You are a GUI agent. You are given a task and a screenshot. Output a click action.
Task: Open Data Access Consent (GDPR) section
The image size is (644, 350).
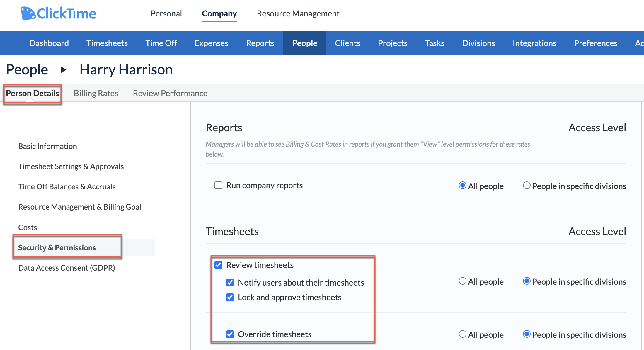(67, 268)
